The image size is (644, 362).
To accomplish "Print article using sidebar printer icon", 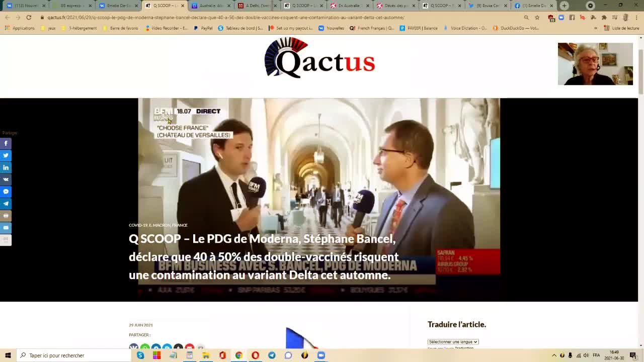I will pyautogui.click(x=6, y=216).
